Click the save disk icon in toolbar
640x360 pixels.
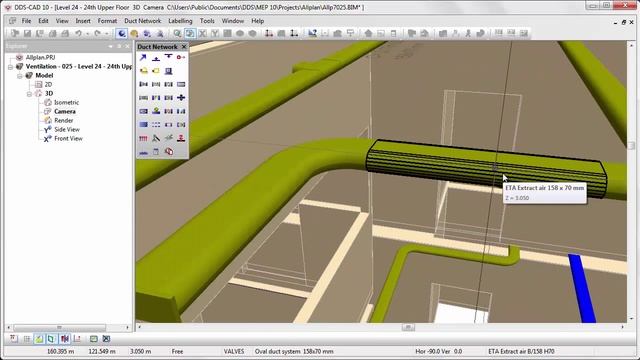pos(27,33)
